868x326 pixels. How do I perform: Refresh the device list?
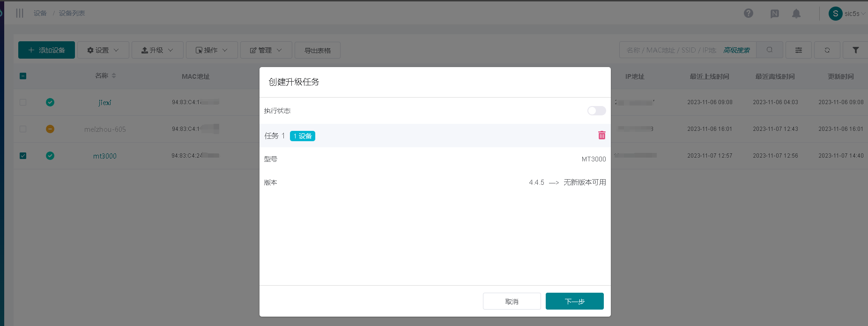[x=827, y=50]
